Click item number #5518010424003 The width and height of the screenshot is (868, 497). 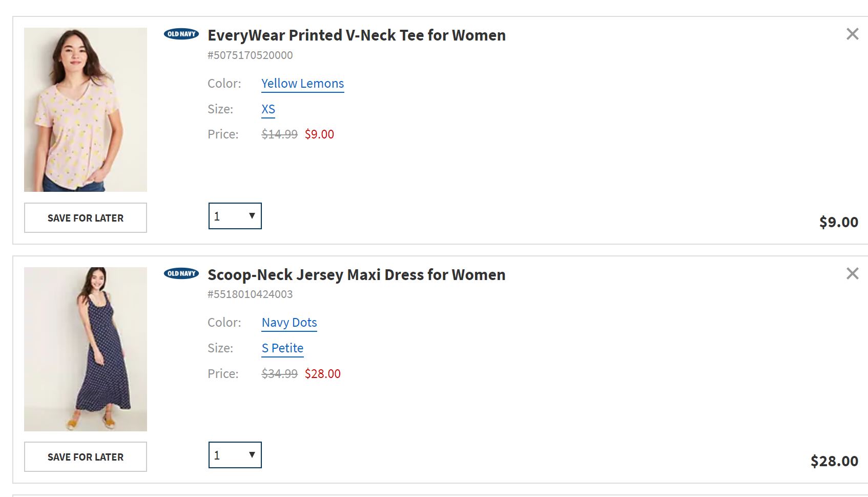tap(250, 294)
